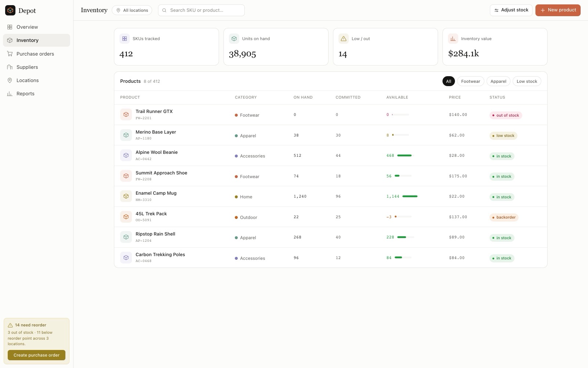Click the Search SKU or product field

(201, 10)
